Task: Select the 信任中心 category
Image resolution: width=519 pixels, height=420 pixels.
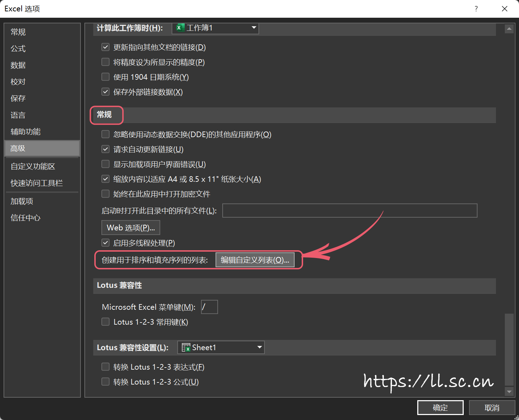Action: pyautogui.click(x=26, y=218)
